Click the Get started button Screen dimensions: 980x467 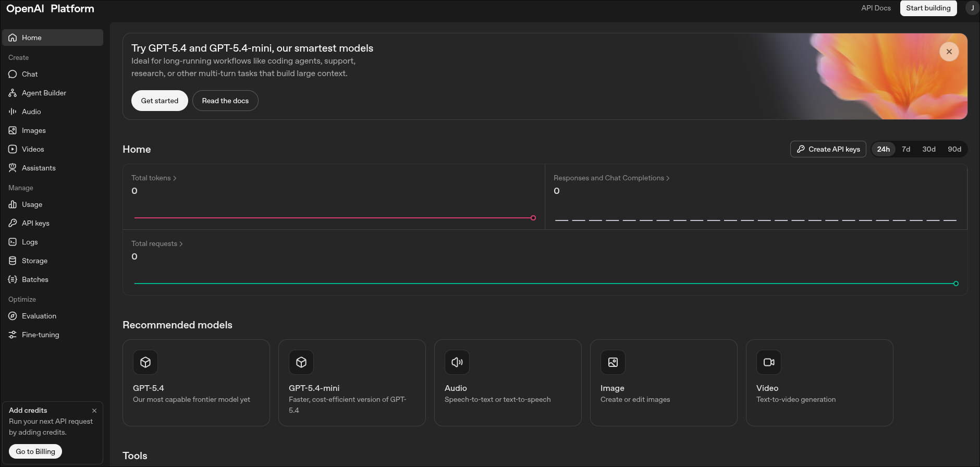click(x=160, y=101)
